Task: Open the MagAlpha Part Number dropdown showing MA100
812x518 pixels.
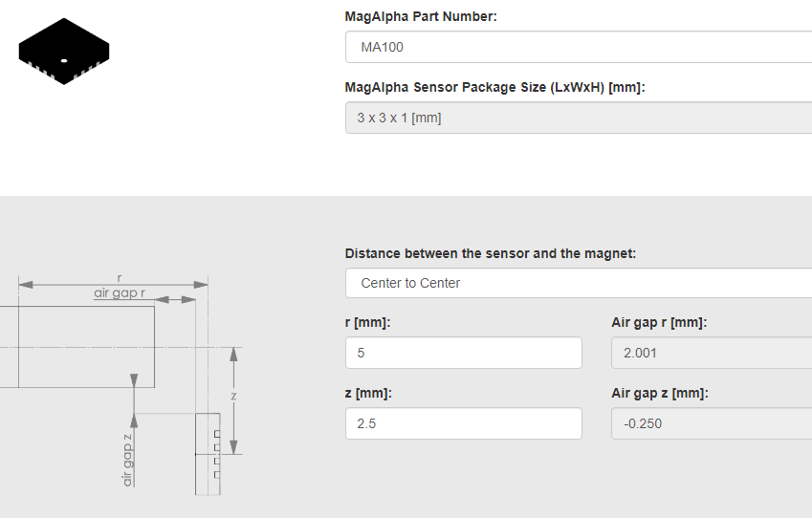Action: (x=579, y=47)
